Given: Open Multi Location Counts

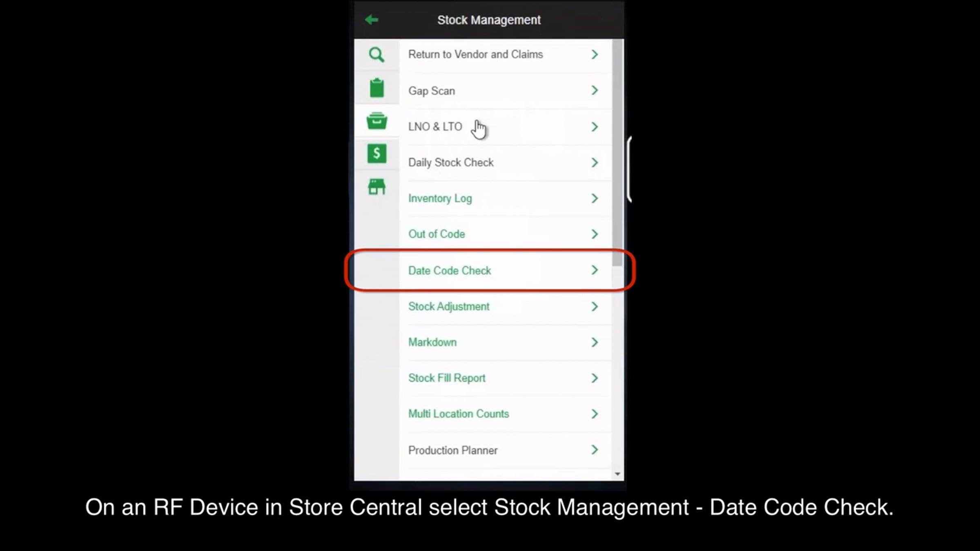Looking at the screenshot, I should (x=458, y=414).
